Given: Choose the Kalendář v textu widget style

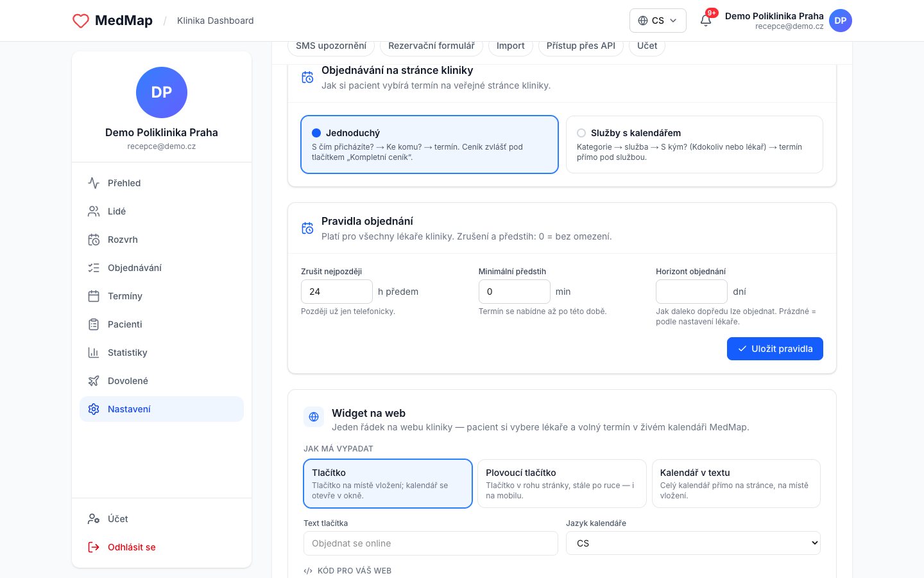Looking at the screenshot, I should pyautogui.click(x=736, y=484).
